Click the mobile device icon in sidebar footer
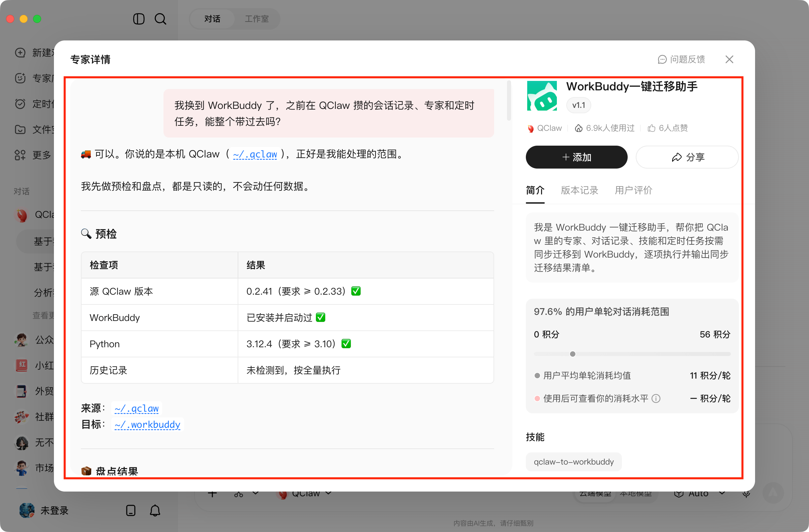The image size is (809, 532). tap(130, 510)
